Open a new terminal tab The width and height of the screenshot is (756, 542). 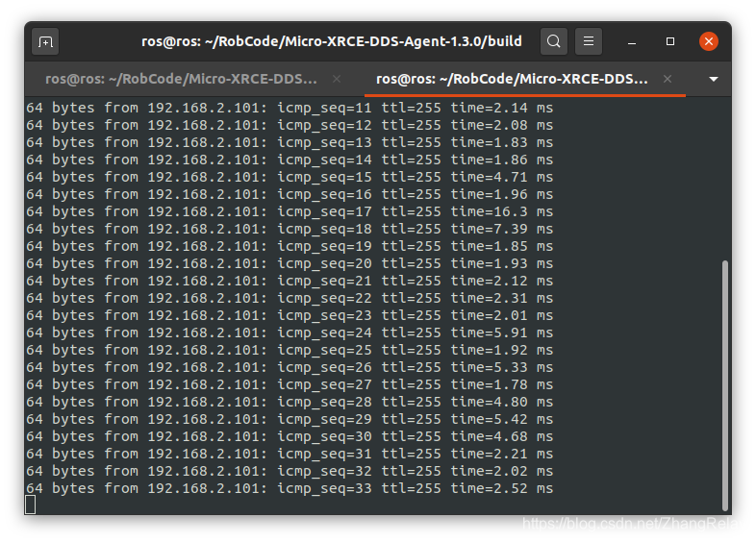45,42
